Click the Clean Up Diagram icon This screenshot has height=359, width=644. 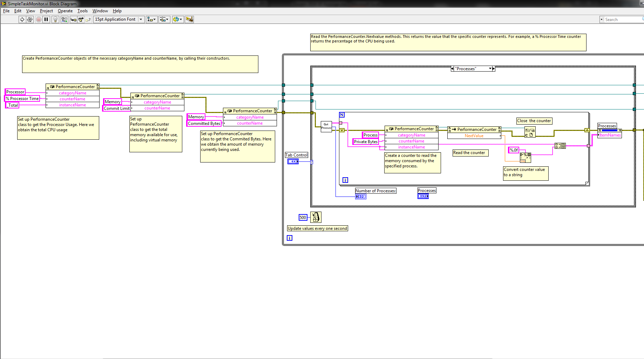pyautogui.click(x=189, y=20)
